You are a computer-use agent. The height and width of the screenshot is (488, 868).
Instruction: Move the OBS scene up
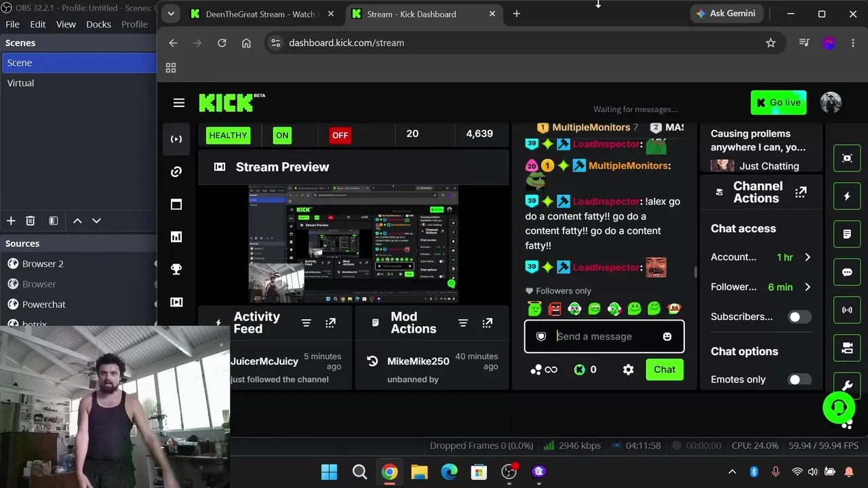[x=77, y=220]
